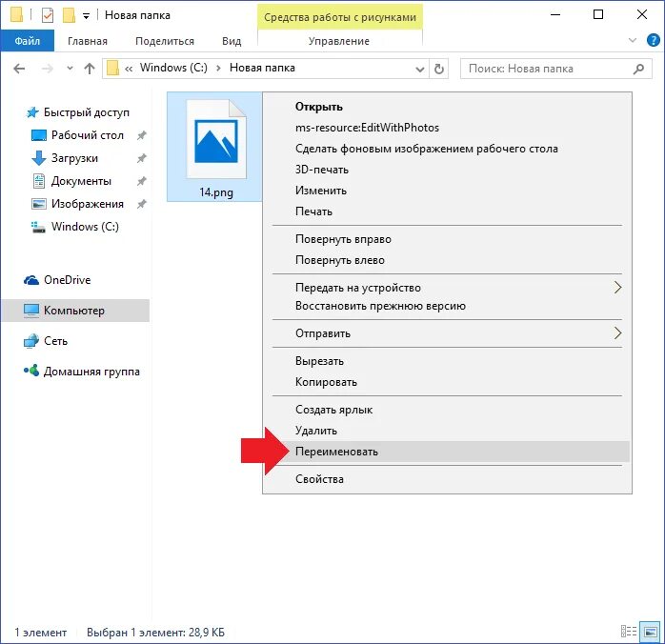Choose Удалить from context menu

tap(446, 431)
